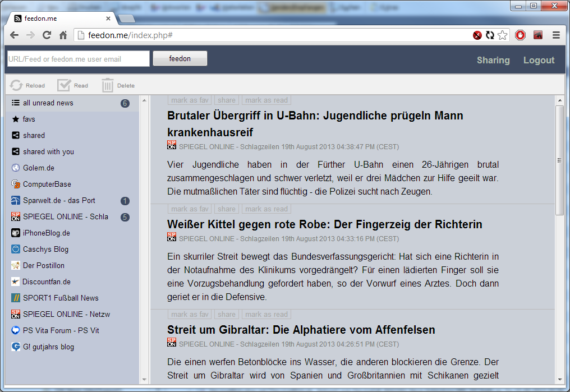Open the Chrome hamburger menu
This screenshot has width=570, height=392.
pos(556,35)
